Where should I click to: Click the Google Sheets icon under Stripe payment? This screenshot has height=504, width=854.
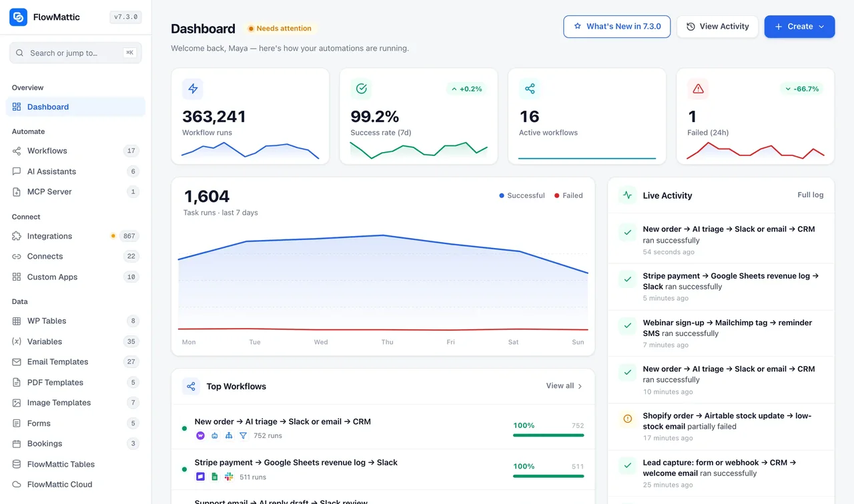coord(215,477)
